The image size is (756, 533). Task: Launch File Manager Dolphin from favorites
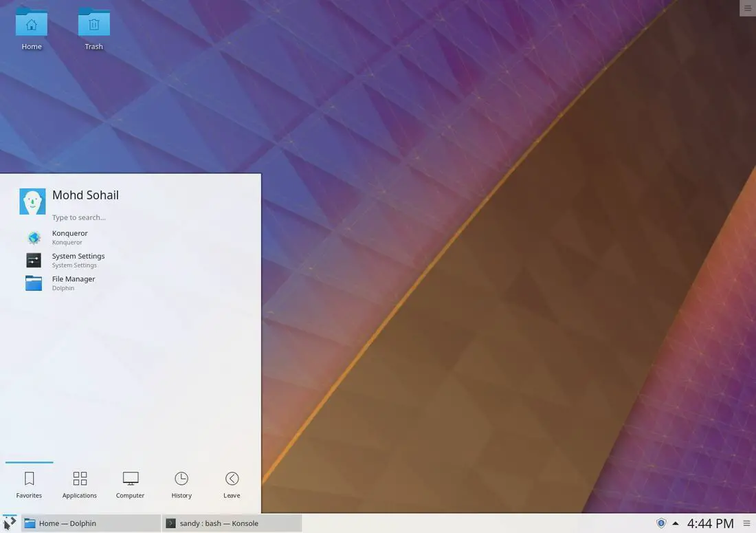[131, 283]
